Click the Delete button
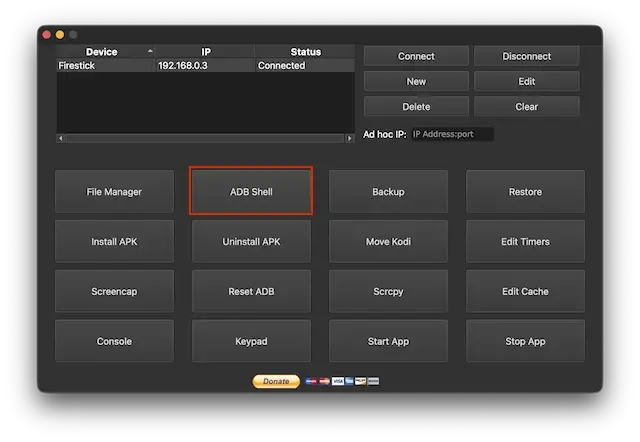Viewport: 640px width, 442px height. coord(416,107)
